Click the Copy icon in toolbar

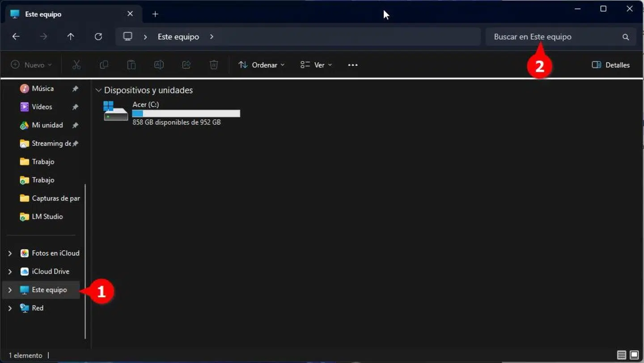click(104, 65)
